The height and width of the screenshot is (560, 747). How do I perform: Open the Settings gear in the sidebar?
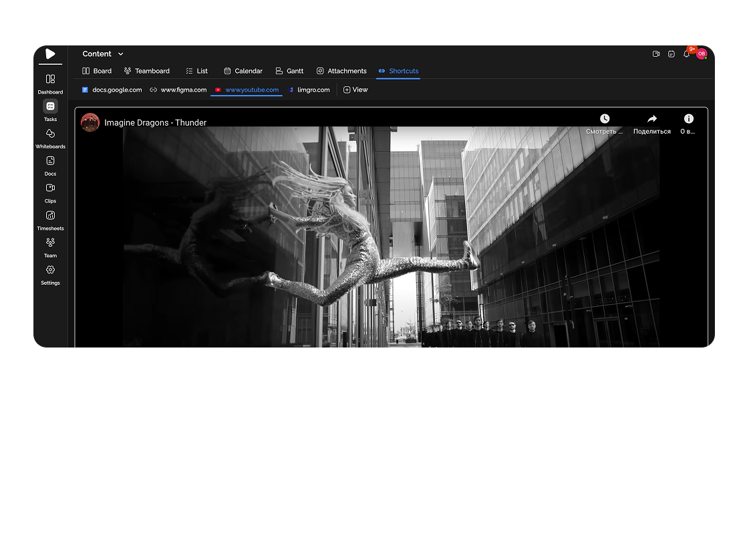point(50,270)
